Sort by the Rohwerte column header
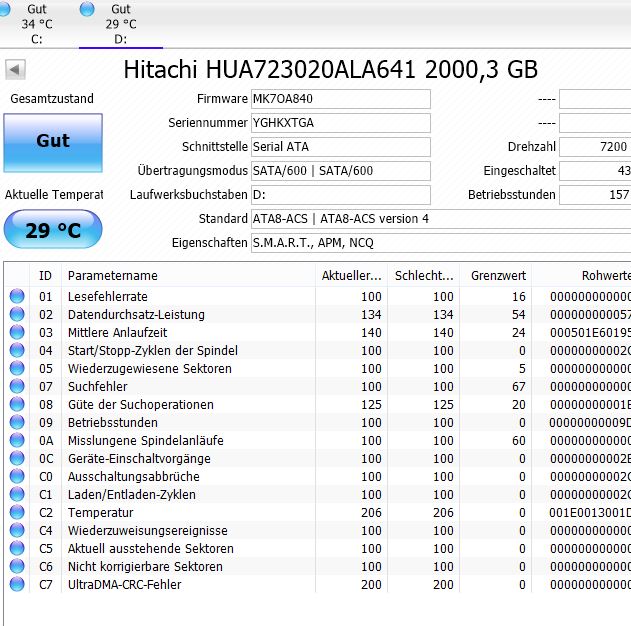This screenshot has width=631, height=626. (582, 276)
